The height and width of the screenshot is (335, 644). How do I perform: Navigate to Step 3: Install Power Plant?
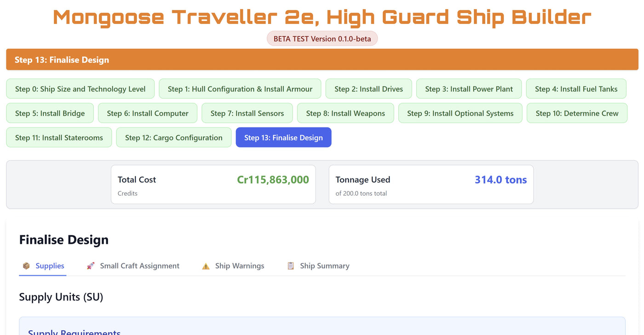click(x=469, y=89)
